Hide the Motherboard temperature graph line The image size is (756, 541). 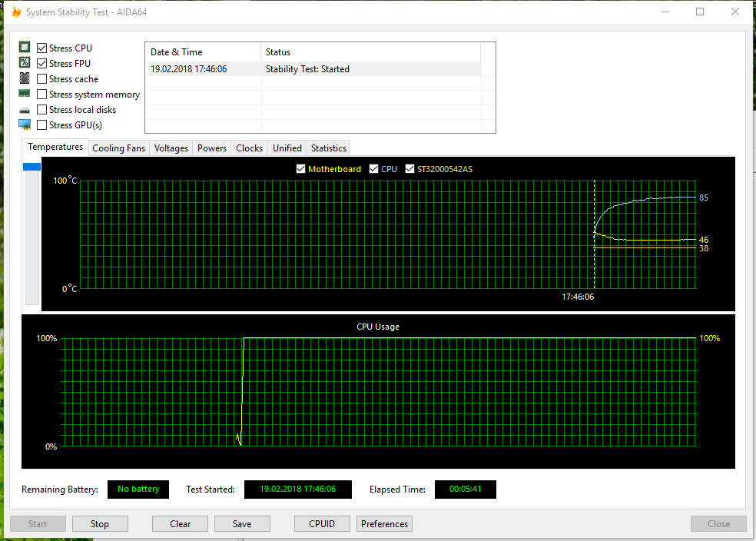pyautogui.click(x=300, y=169)
